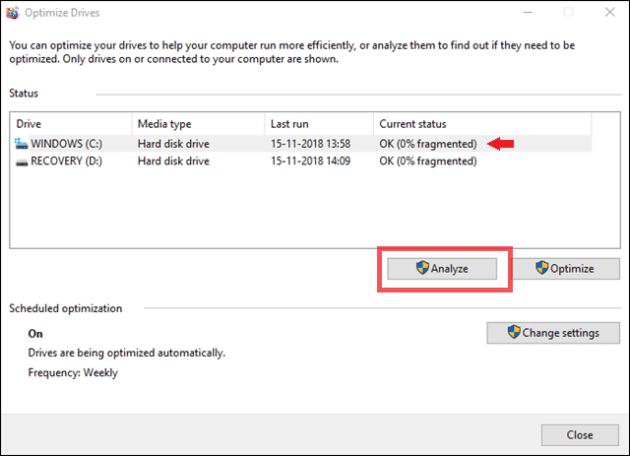Click the WINDOWS (C:) drive icon
630x456 pixels.
pos(21,143)
